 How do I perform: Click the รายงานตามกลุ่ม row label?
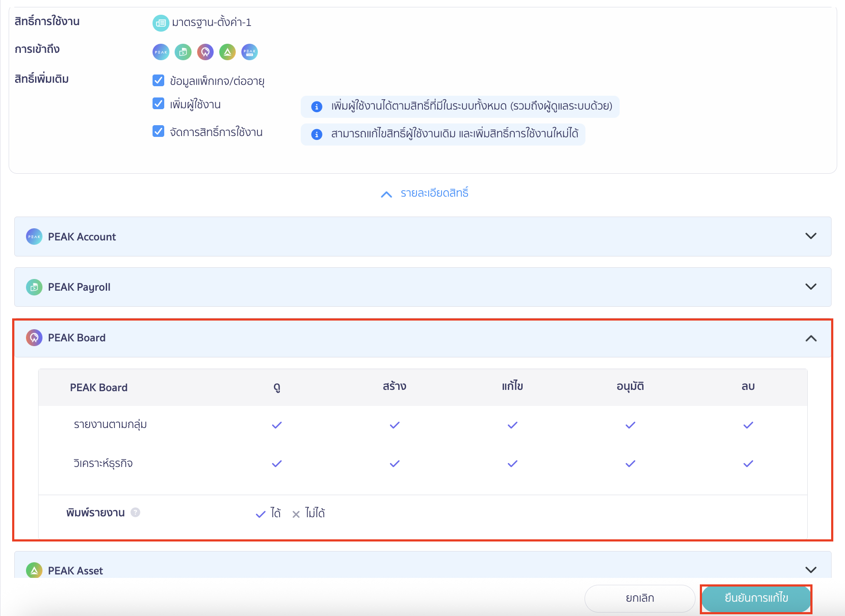point(110,425)
